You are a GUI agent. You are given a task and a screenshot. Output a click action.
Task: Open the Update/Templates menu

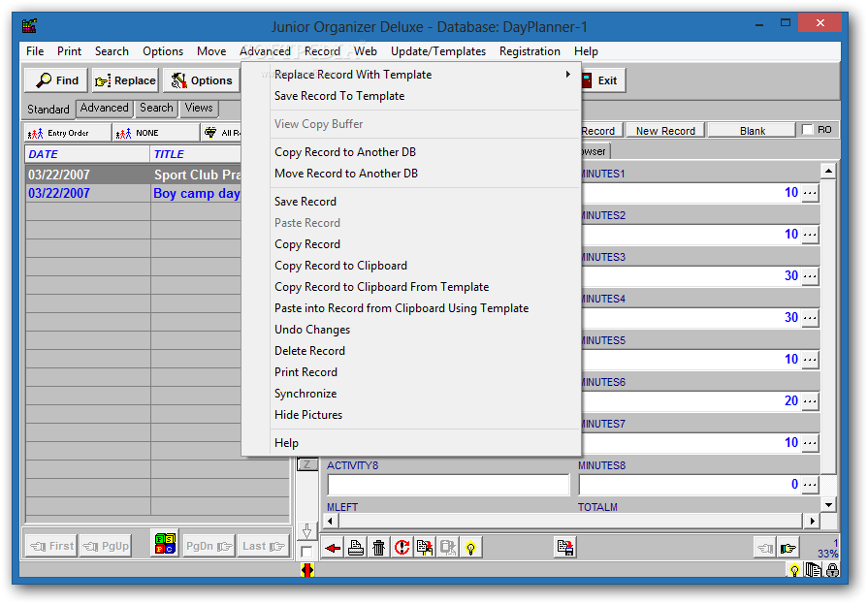[437, 51]
